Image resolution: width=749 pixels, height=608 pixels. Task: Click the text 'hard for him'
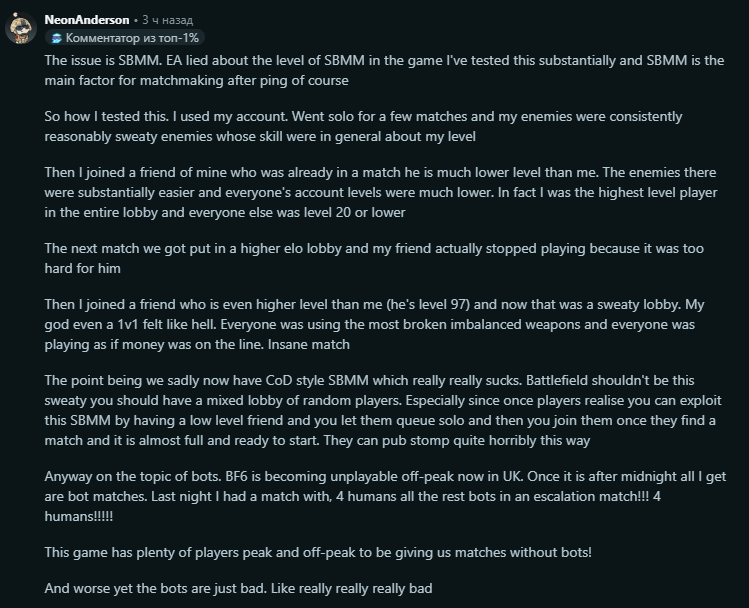tap(82, 268)
